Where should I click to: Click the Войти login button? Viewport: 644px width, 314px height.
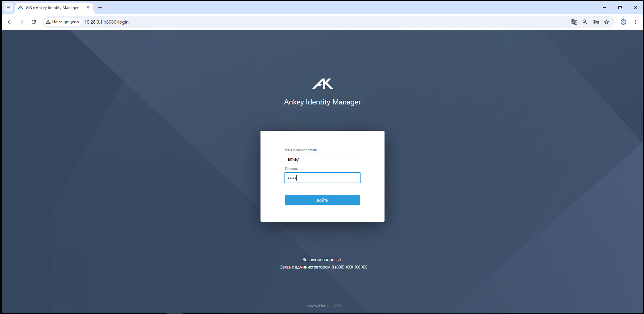point(322,200)
